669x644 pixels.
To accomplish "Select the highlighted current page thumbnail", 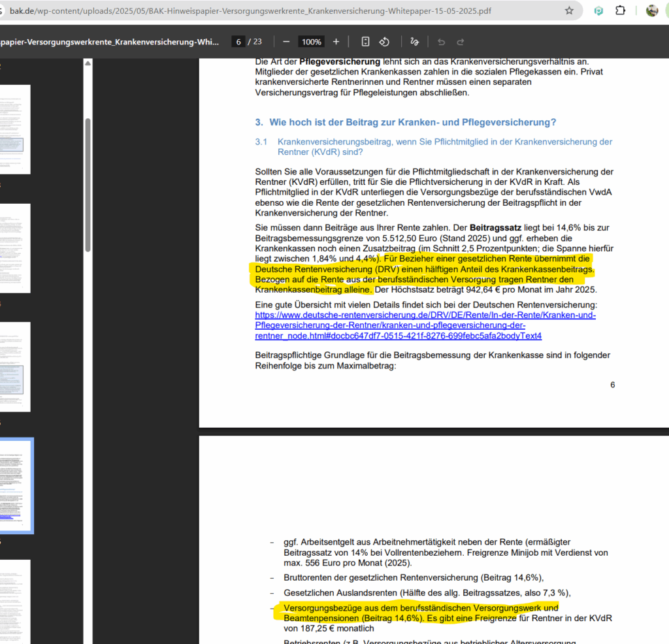I will click(15, 485).
